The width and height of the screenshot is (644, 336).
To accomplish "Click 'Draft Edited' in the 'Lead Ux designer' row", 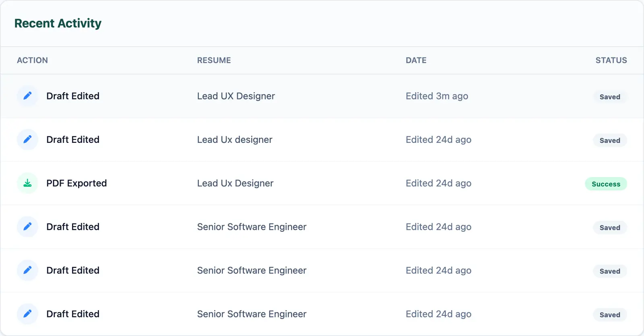I will [x=73, y=140].
